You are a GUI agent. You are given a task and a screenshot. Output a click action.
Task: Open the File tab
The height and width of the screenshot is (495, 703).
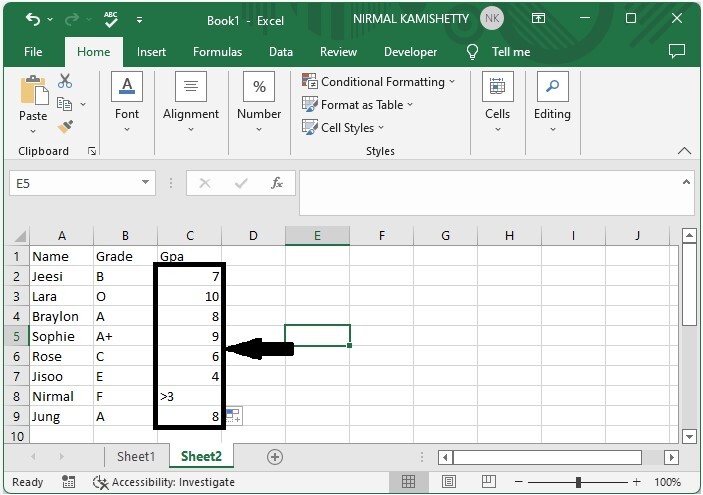33,52
